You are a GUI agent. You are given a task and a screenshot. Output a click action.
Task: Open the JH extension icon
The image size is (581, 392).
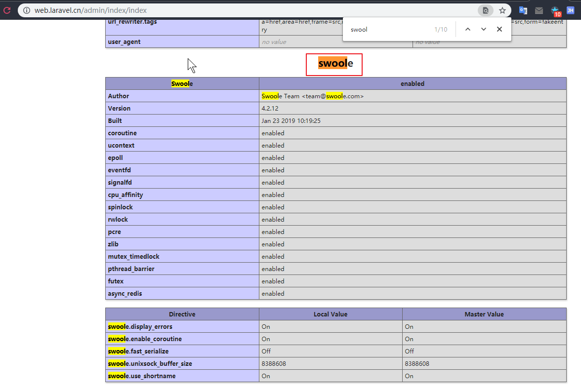pos(571,10)
